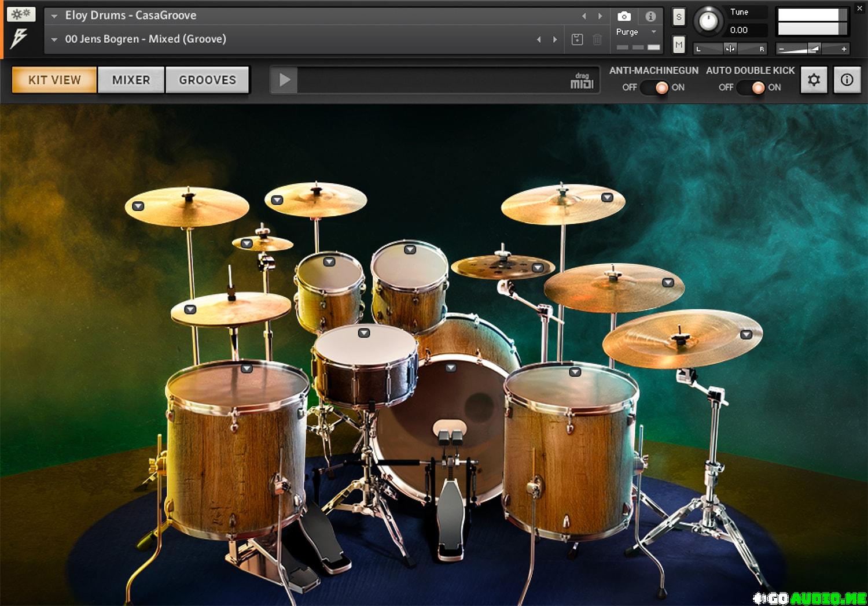This screenshot has width=868, height=606.
Task: Toggle the Auto Double Kick switch
Action: pos(751,87)
